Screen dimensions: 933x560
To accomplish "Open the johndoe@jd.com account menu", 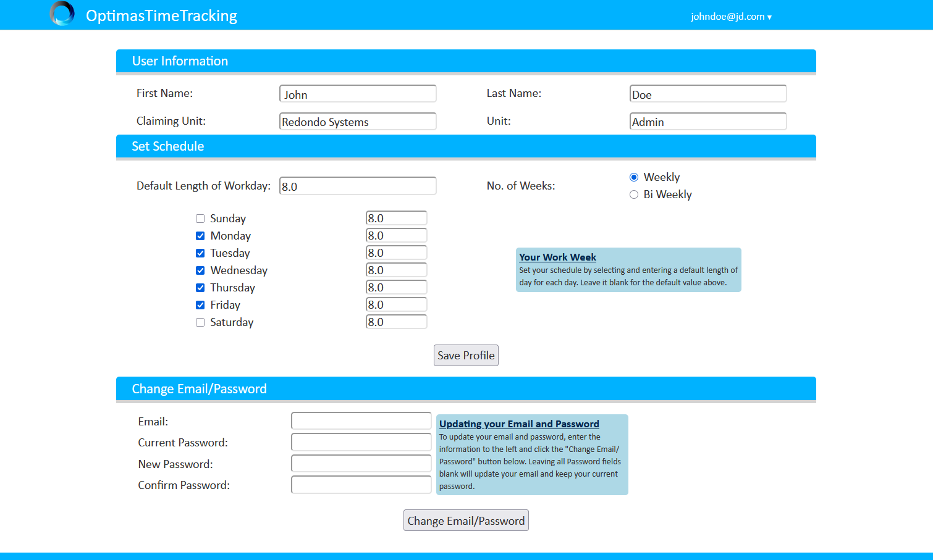I will 731,17.
